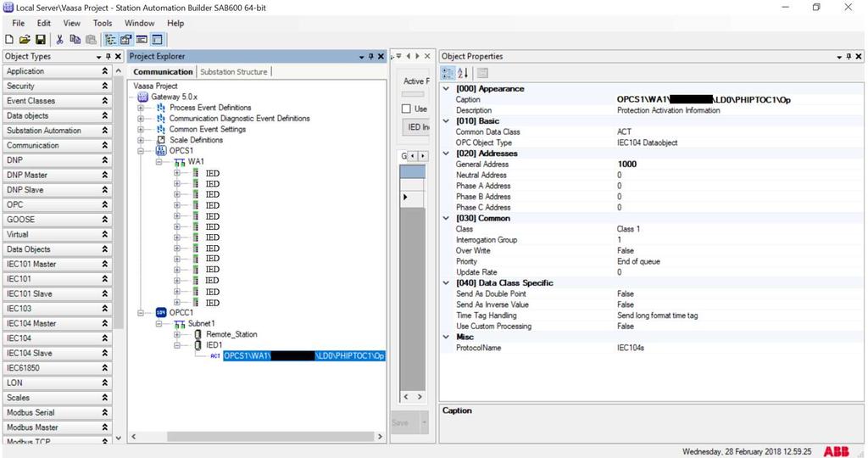Collapse the IEC104 Slave object type group
The width and height of the screenshot is (868, 458).
coord(104,354)
